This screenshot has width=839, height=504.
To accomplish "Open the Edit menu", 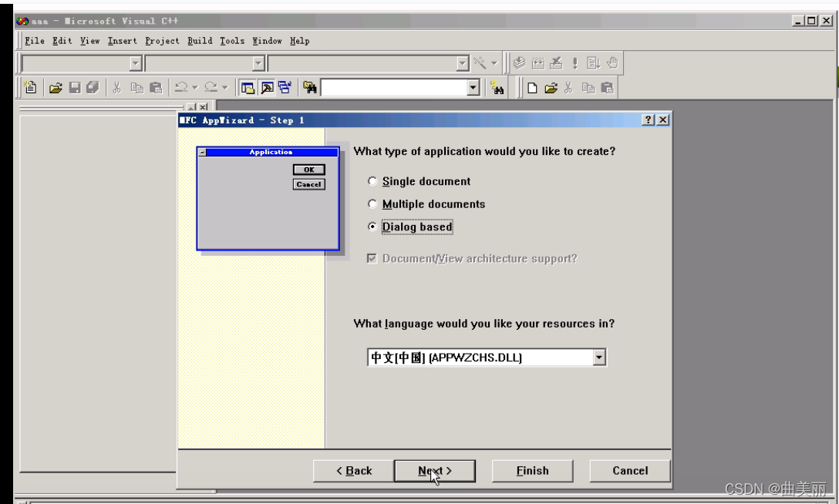I will pos(62,41).
